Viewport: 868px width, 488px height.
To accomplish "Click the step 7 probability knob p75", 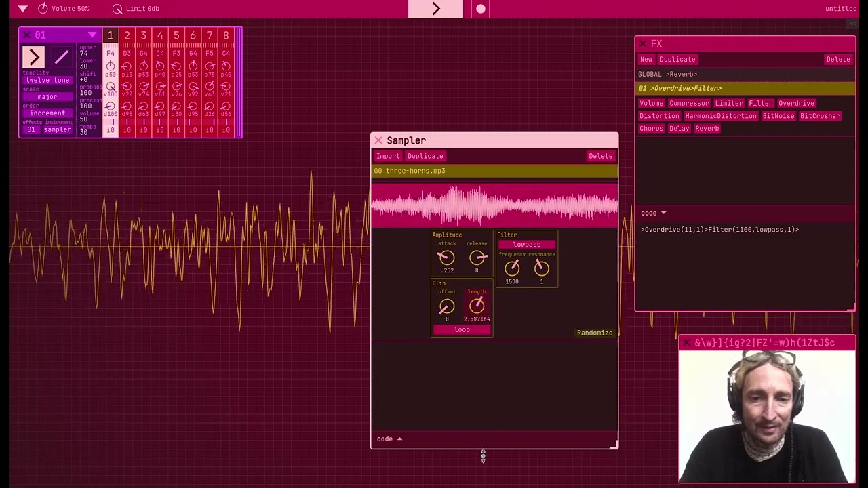I will 210,67.
